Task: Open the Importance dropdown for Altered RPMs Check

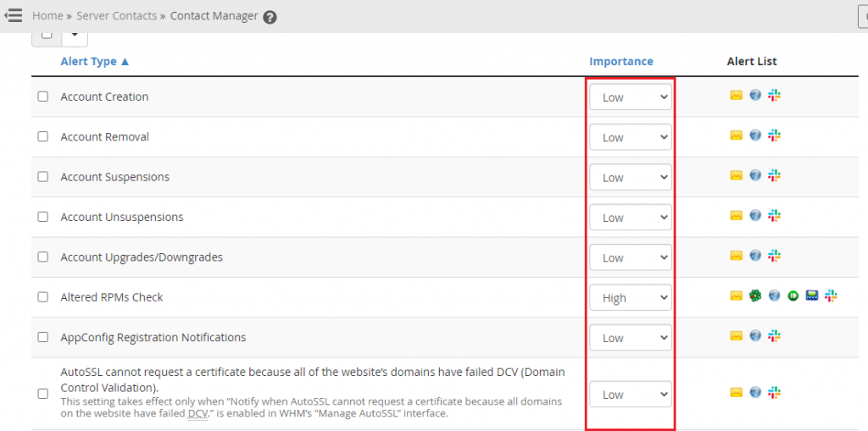Action: pyautogui.click(x=631, y=298)
